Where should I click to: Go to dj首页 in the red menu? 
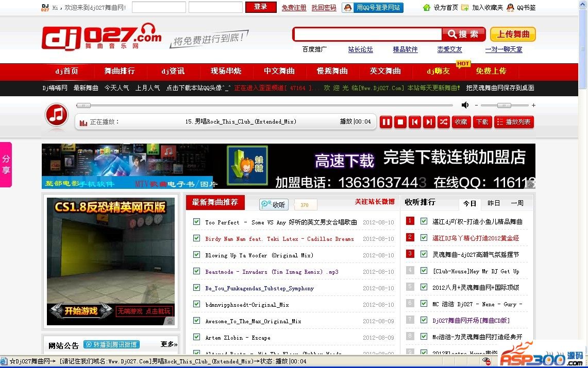[x=67, y=71]
